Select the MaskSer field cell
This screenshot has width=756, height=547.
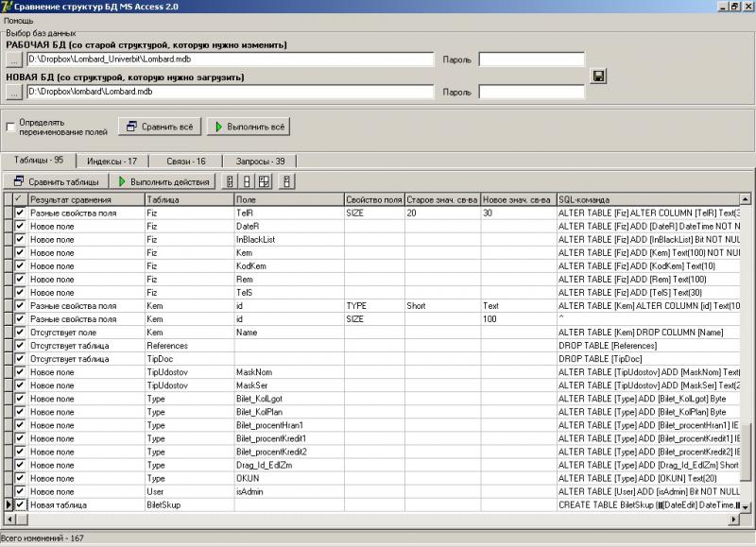point(289,385)
